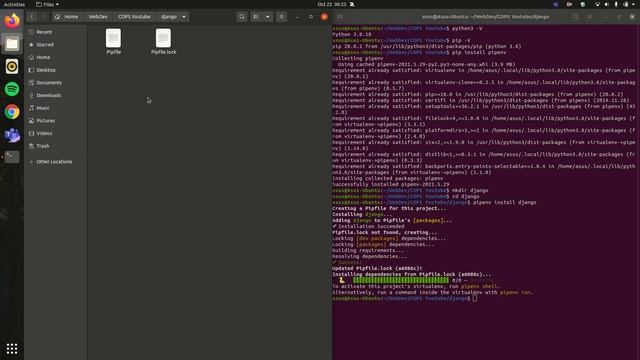
Task: Launch Google Chrome from the dock
Action: point(12,112)
